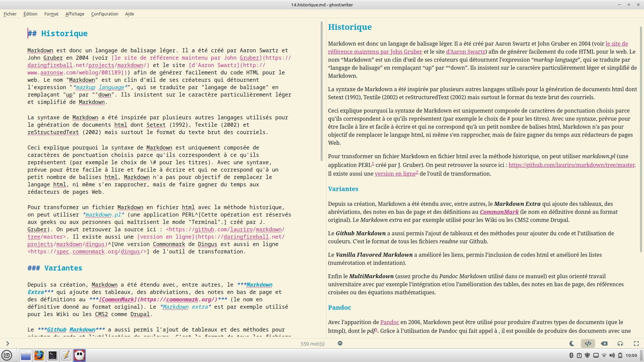The width and height of the screenshot is (644, 362).
Task: Open the Linux Mint start menu
Action: (x=7, y=355)
